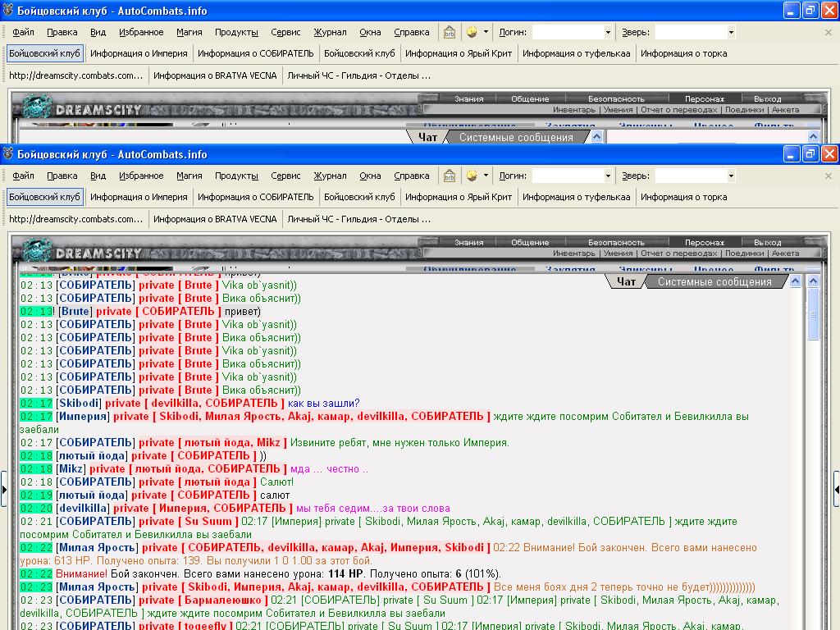Switch to the Информация о Империя tab in the front window

tap(139, 197)
